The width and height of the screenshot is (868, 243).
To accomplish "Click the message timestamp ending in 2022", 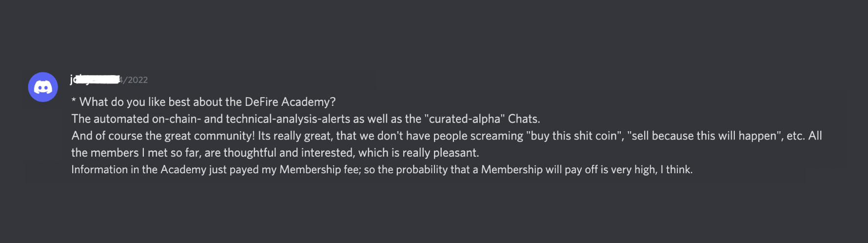I will pos(134,80).
